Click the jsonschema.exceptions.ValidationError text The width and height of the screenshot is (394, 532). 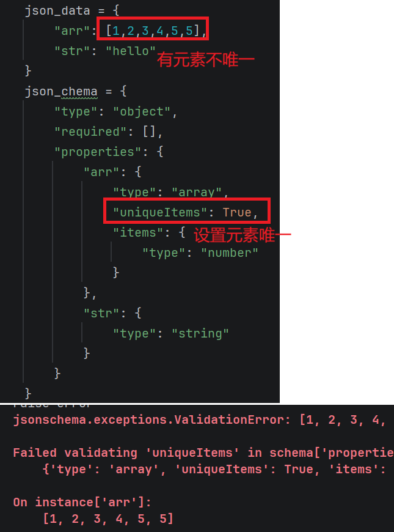[x=149, y=419]
